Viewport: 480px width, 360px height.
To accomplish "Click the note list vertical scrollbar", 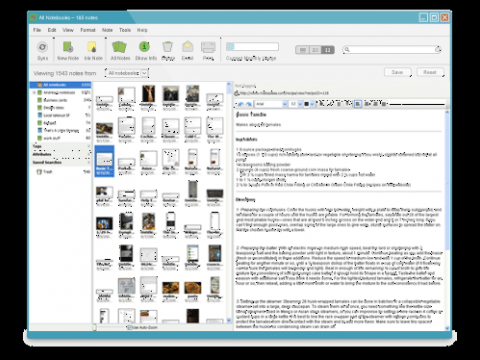I will pos(229,202).
